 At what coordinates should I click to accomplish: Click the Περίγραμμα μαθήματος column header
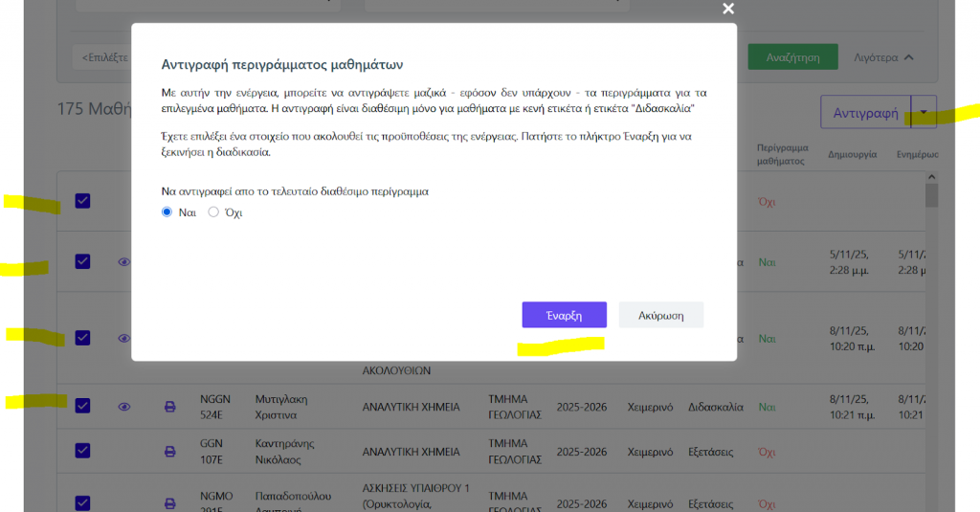click(x=782, y=154)
